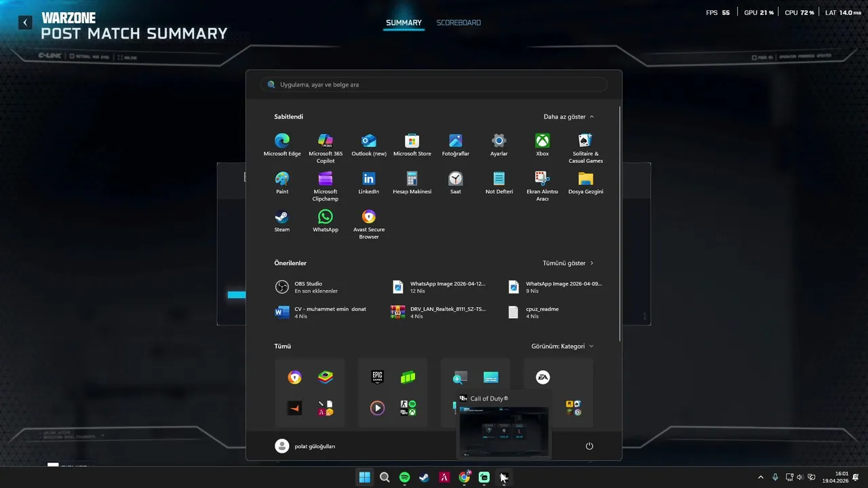868x488 pixels.
Task: Launch Paint from pinned apps
Action: pyautogui.click(x=282, y=183)
